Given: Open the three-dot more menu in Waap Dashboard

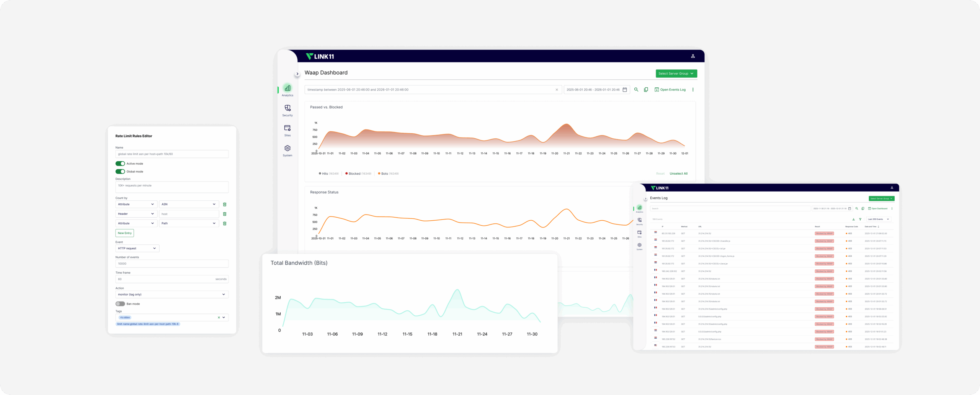Looking at the screenshot, I should [693, 90].
